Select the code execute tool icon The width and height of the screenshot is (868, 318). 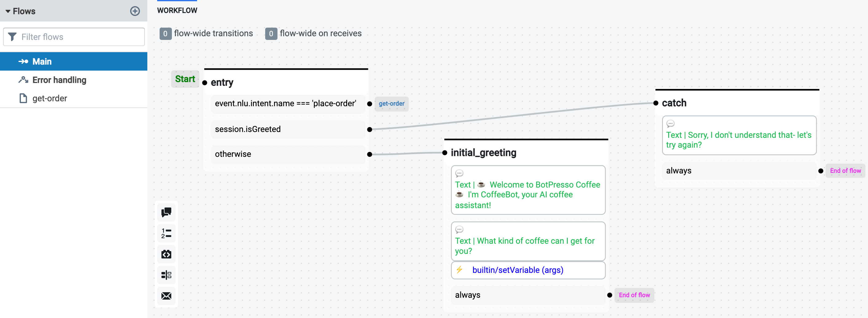[166, 254]
